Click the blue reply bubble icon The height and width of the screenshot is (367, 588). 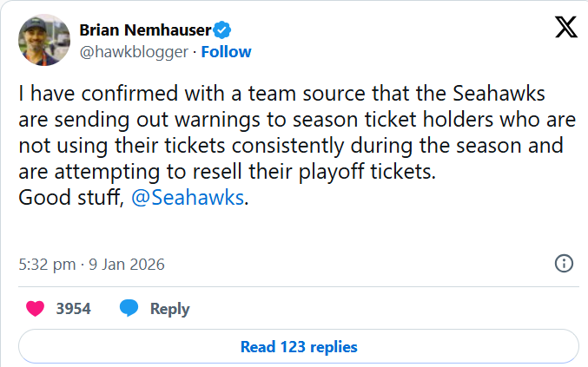[x=129, y=308]
